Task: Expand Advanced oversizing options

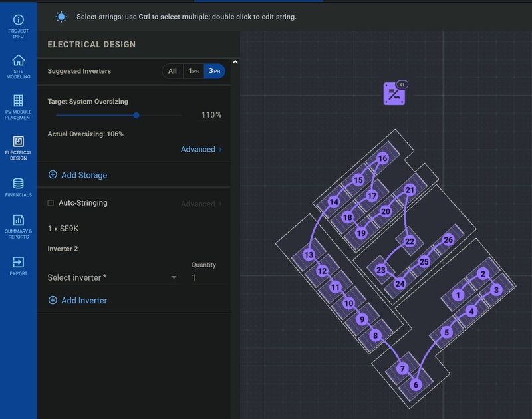Action: click(x=201, y=149)
